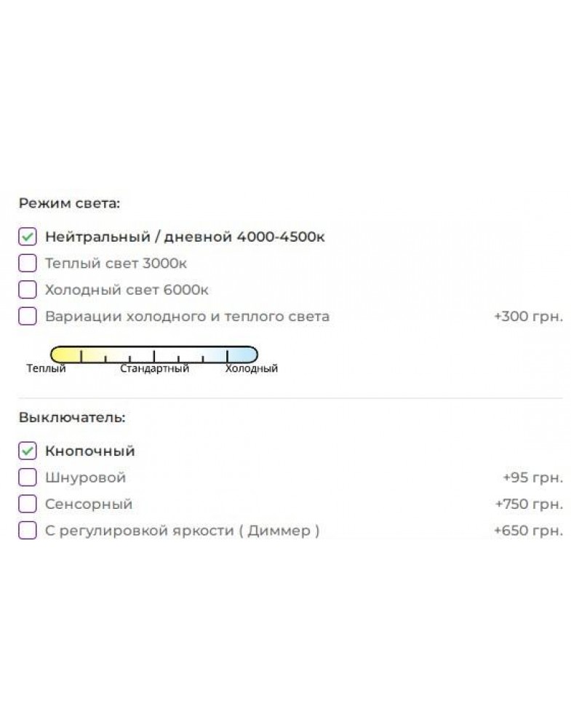Click the Холодный свет 6000к label
571x728 pixels.
click(x=127, y=290)
